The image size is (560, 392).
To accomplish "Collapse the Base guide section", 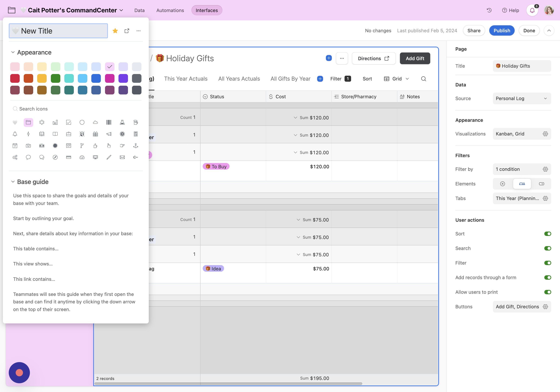I will (13, 182).
